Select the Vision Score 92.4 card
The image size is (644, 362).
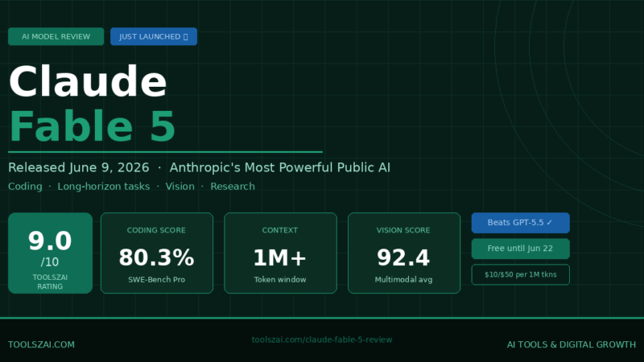coord(404,253)
